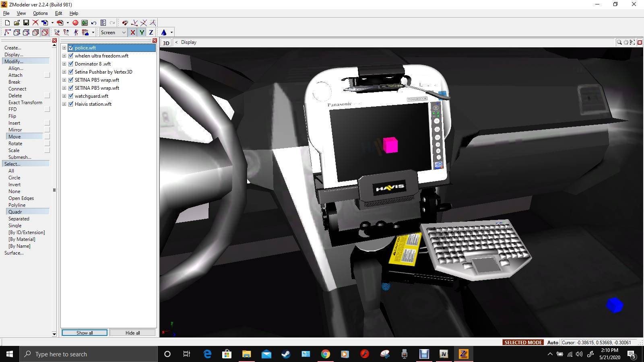Click the viewport pan hand icon
644x362 pixels.
click(x=626, y=42)
